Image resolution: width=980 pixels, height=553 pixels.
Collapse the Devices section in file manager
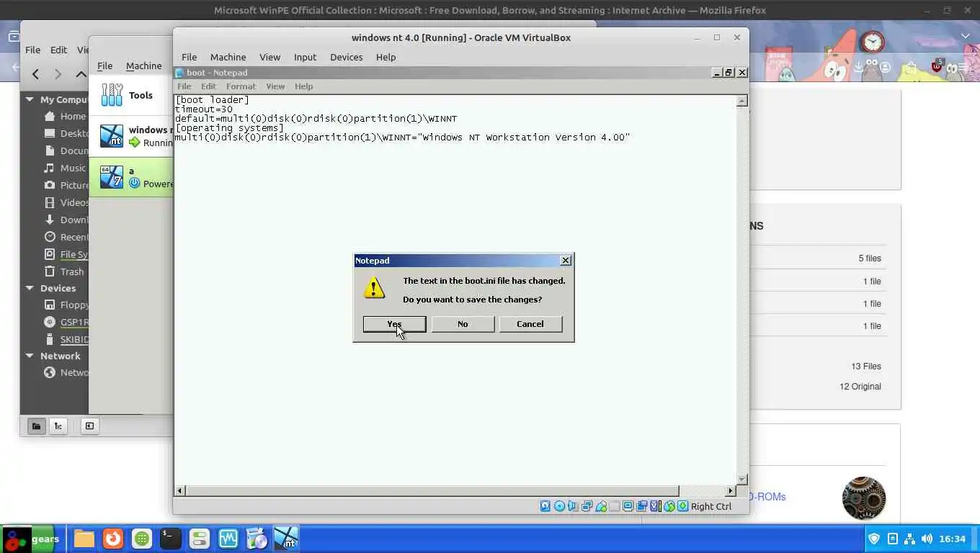[x=30, y=288]
